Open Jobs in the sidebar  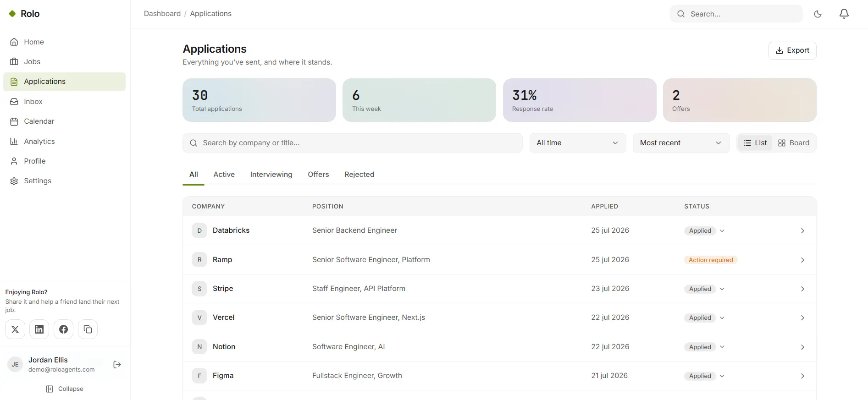(64, 62)
